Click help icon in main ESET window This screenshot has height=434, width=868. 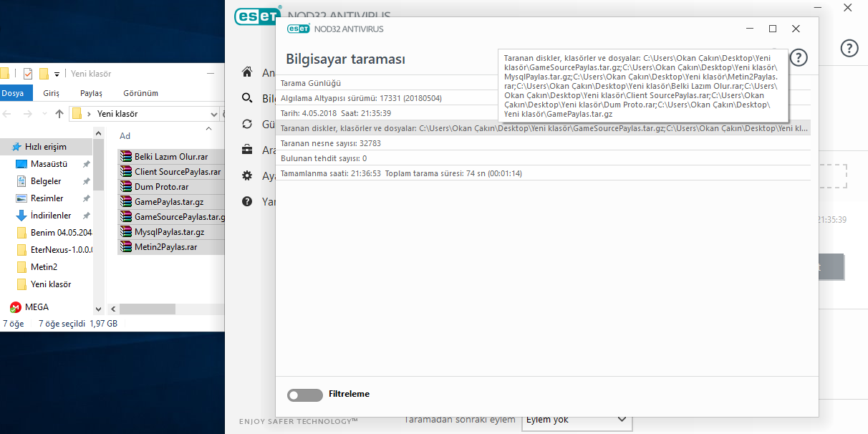pos(849,48)
